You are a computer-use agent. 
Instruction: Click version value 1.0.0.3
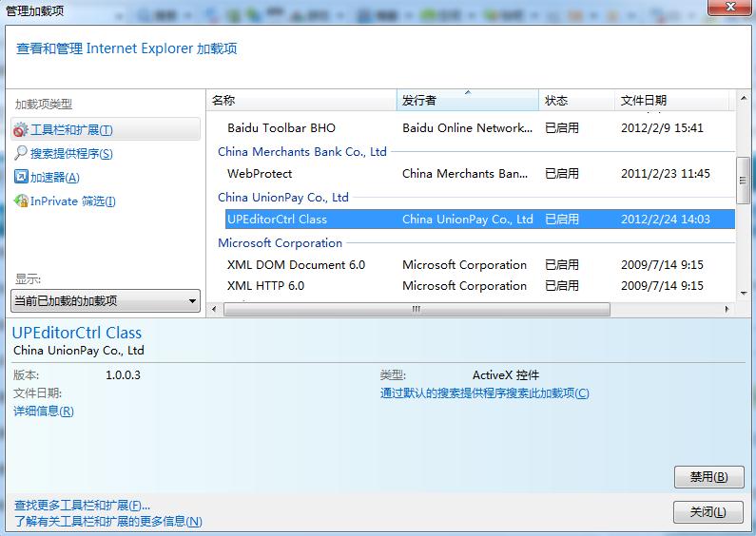click(x=123, y=375)
